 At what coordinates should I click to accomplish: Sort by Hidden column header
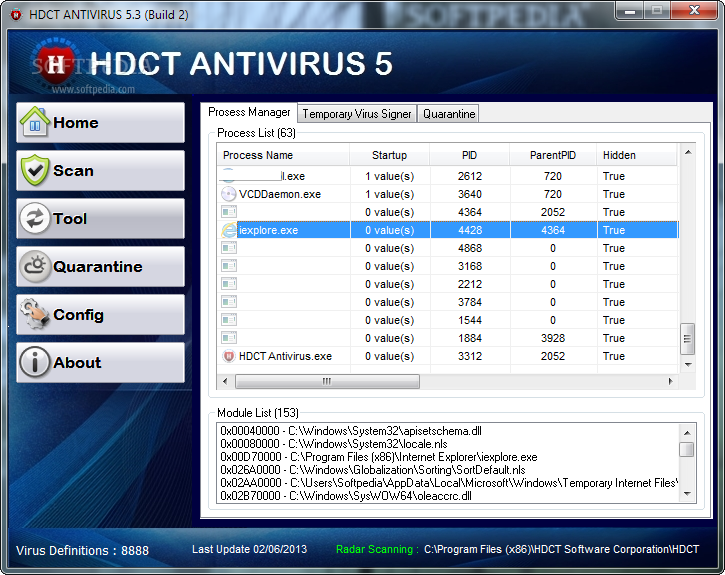pos(637,155)
